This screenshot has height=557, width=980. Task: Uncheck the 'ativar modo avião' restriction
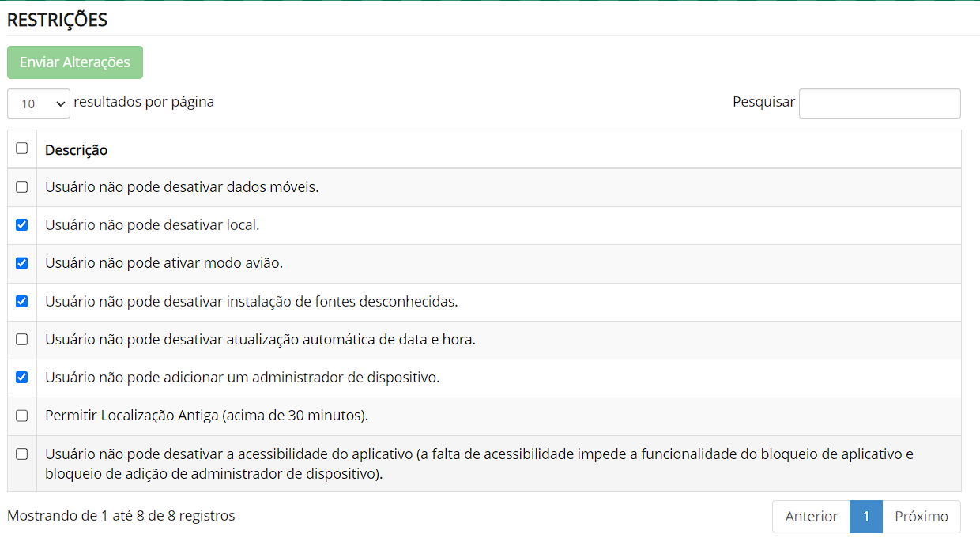pos(22,263)
